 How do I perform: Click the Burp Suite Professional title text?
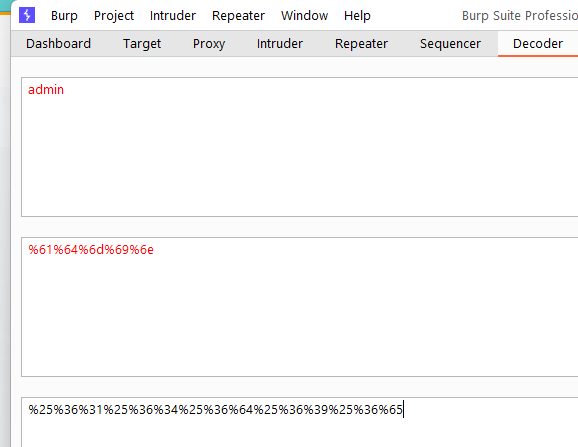[520, 16]
